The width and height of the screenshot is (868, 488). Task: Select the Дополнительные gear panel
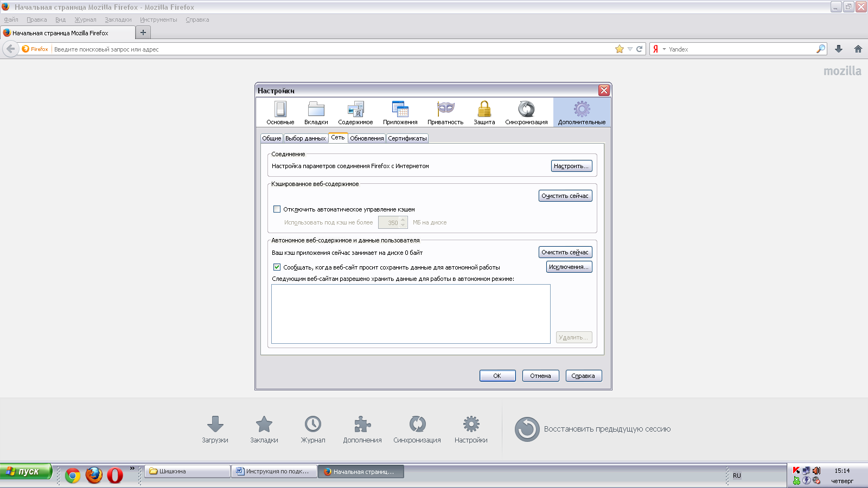point(582,113)
